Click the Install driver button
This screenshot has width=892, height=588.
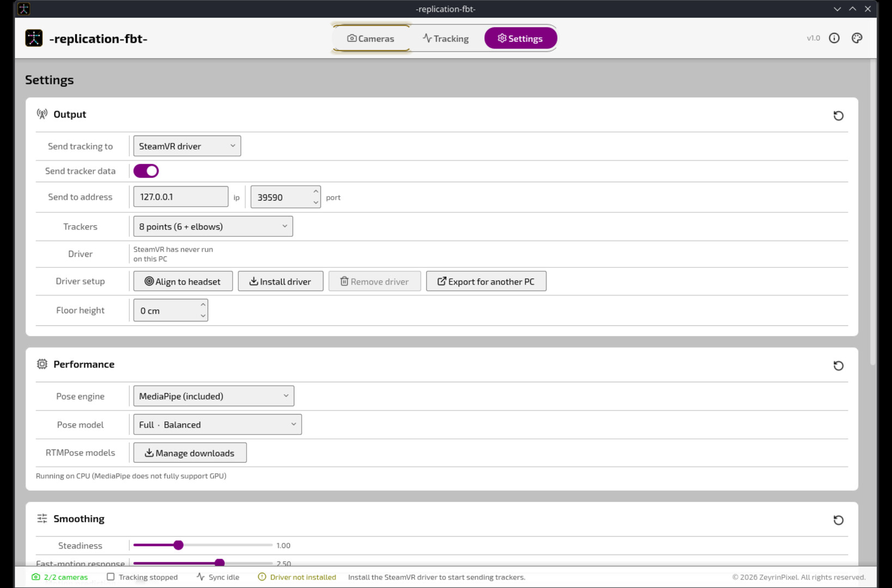281,281
